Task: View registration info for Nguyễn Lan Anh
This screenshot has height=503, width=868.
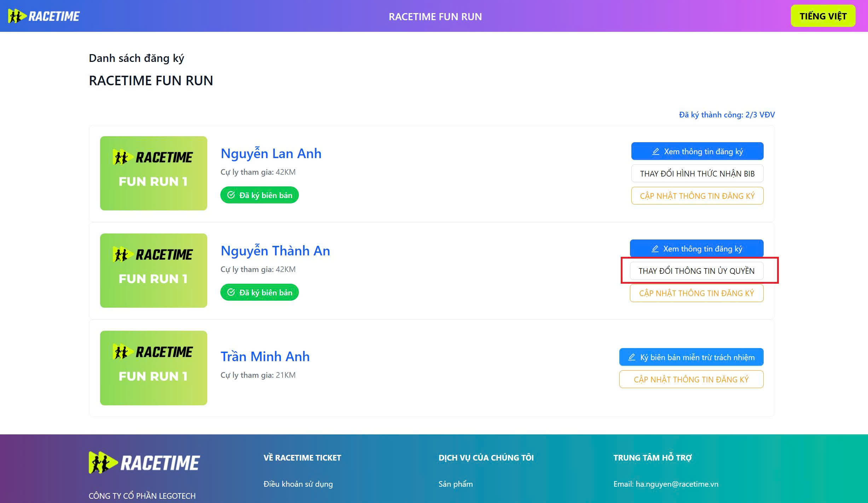Action: point(697,151)
